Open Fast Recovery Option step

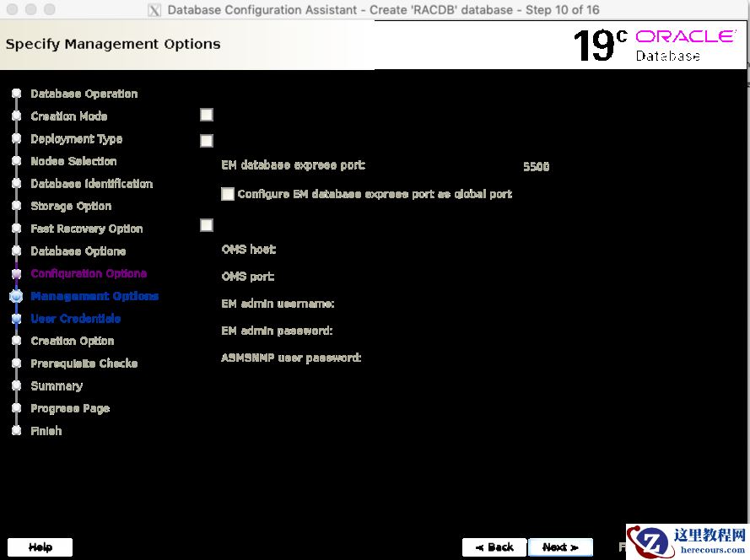(x=87, y=229)
